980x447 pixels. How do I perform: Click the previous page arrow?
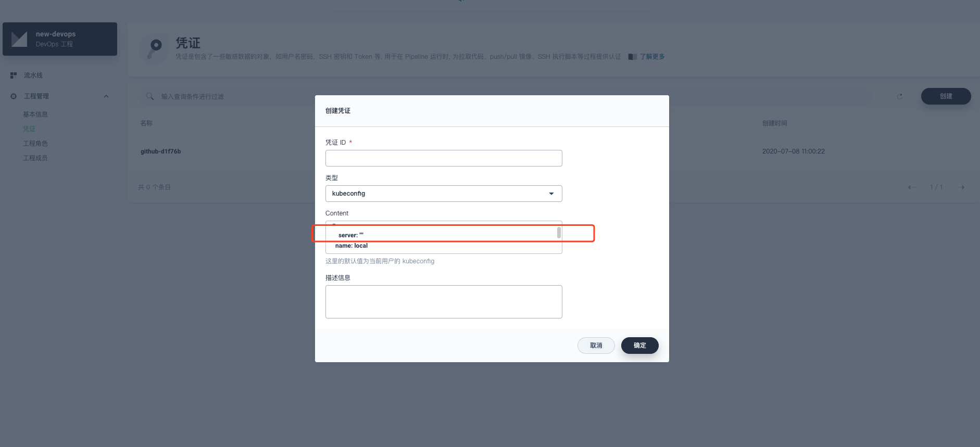[912, 187]
